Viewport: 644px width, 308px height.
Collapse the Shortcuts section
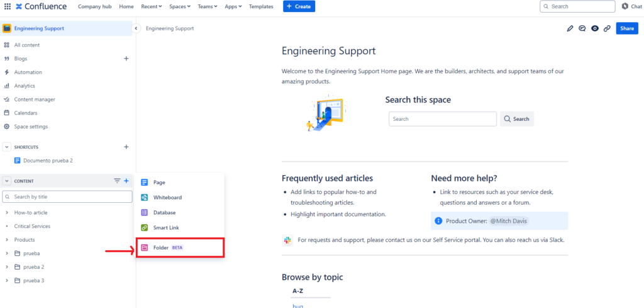(7, 147)
